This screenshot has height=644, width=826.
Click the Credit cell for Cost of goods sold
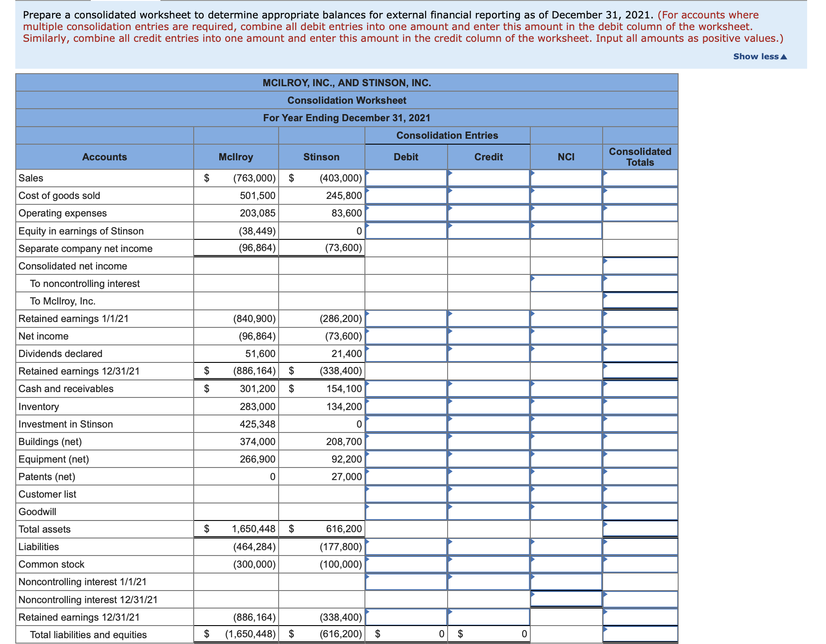point(488,195)
